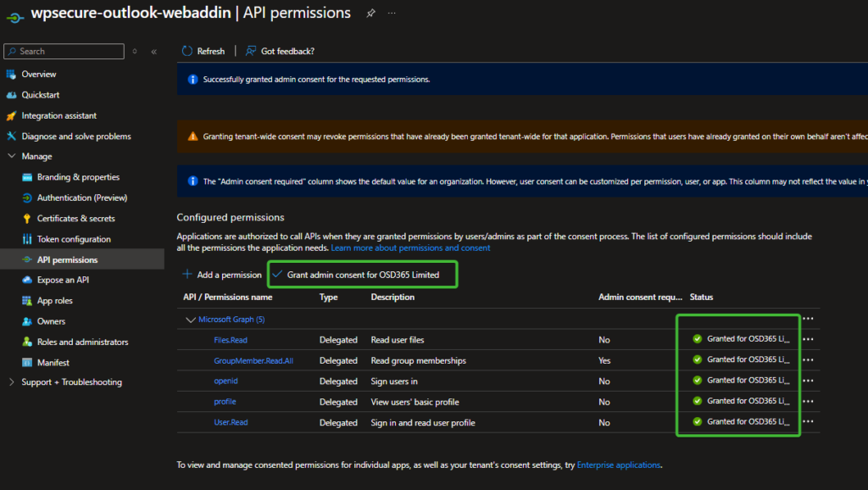Viewport: 868px width, 490px height.
Task: Open Certificates & secrets in sidebar
Action: coord(75,219)
